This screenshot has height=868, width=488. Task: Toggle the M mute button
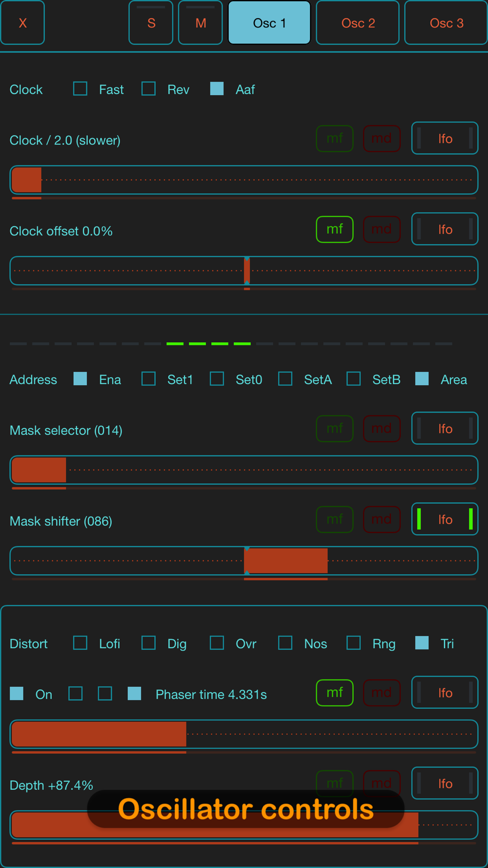pyautogui.click(x=201, y=23)
